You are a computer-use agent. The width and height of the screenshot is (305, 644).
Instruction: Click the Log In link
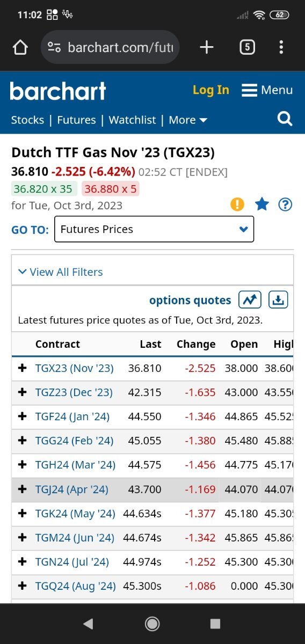(211, 90)
